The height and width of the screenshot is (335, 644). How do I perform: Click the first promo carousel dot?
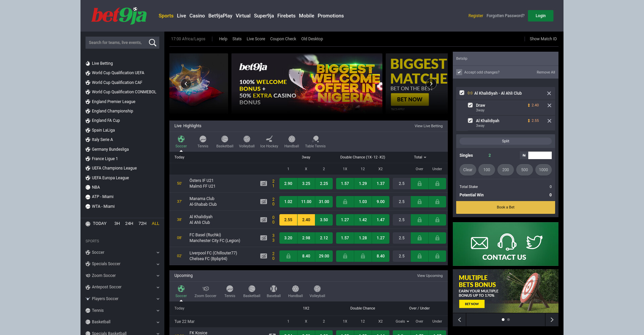click(503, 320)
